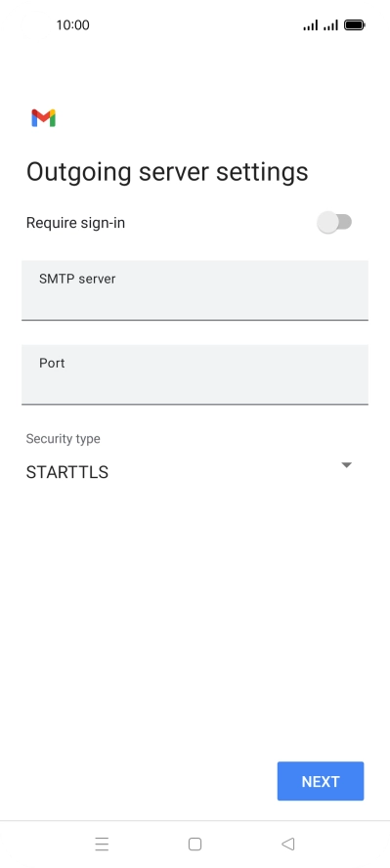The image size is (390, 868).
Task: Tap the second SIM signal strength icon
Action: tap(330, 24)
